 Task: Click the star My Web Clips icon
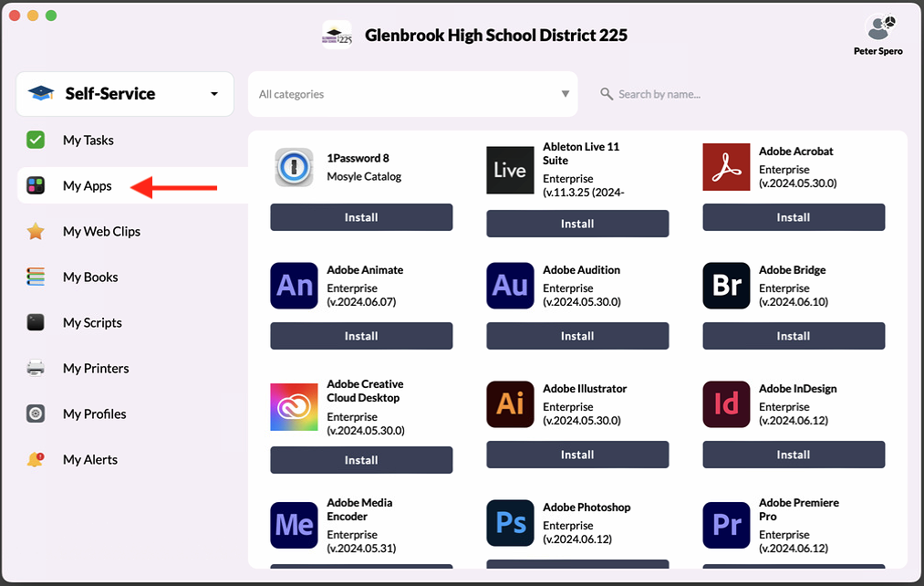[x=36, y=231]
